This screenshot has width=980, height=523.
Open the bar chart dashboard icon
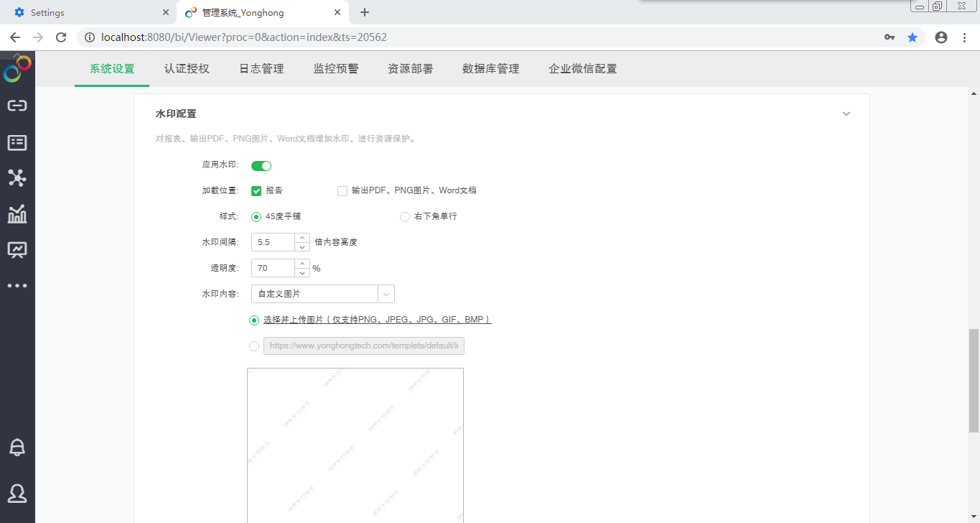[17, 213]
